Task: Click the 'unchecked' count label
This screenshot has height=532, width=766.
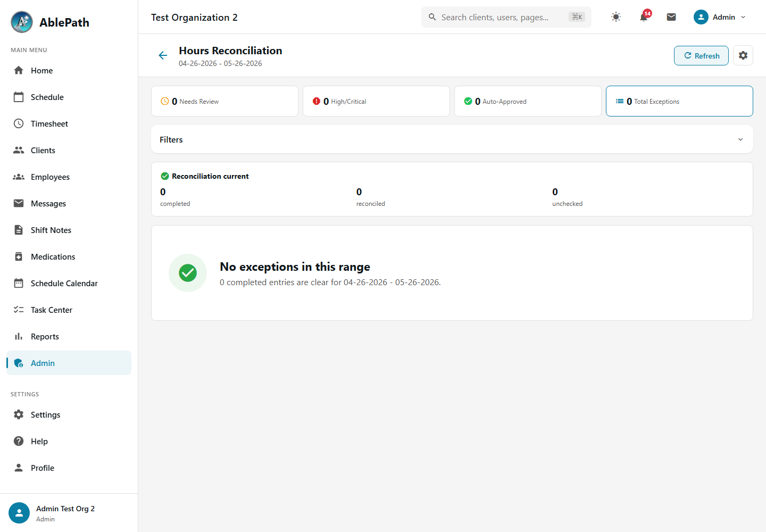Action: pyautogui.click(x=567, y=204)
